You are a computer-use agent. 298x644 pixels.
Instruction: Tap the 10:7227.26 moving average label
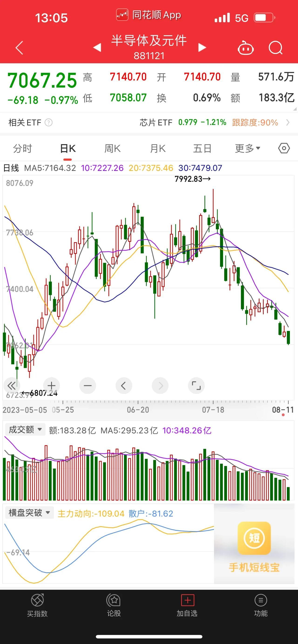click(102, 168)
